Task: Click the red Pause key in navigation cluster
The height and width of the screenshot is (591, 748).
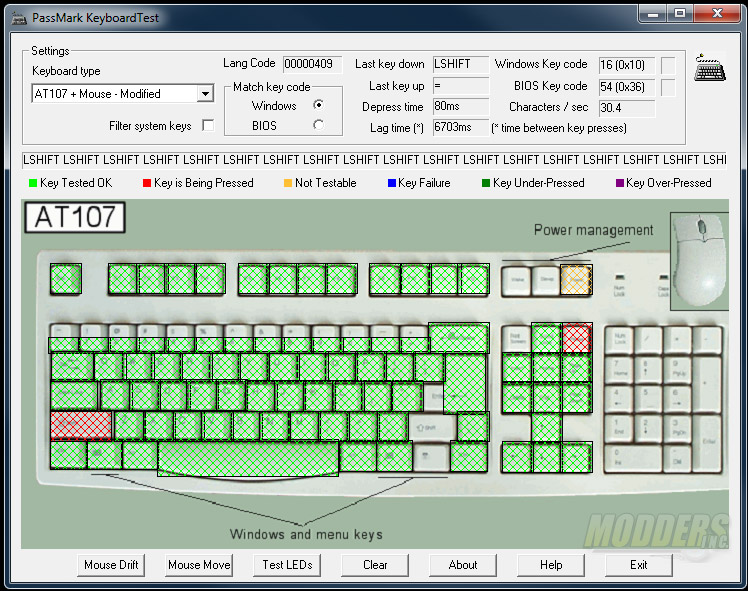Action: pos(577,338)
